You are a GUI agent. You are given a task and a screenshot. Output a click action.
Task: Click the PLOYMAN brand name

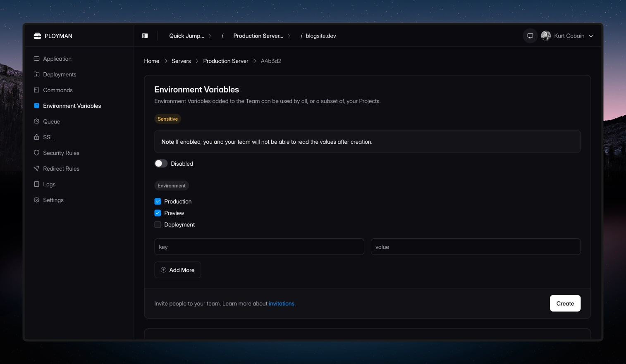(x=58, y=36)
